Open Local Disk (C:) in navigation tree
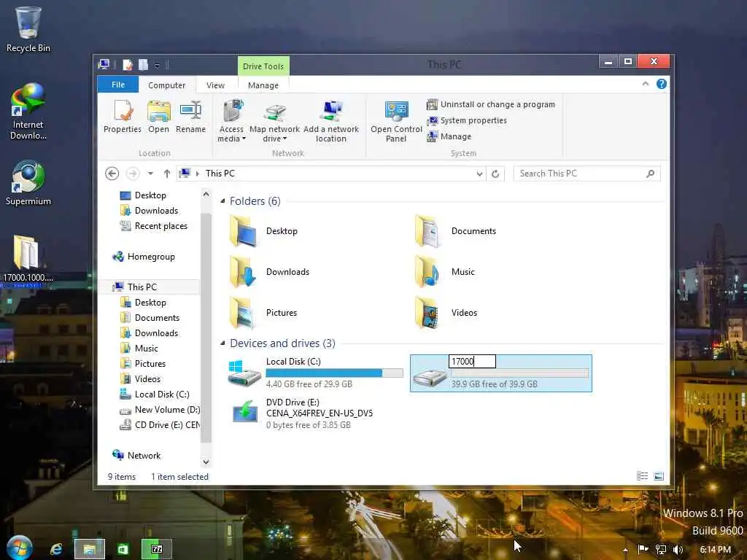Screen dimensions: 747x560 pos(155,394)
